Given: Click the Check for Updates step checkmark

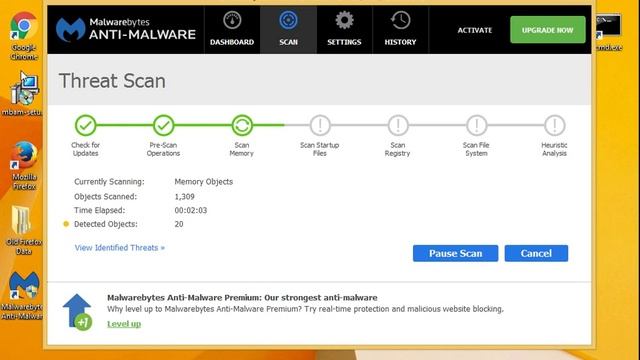Looking at the screenshot, I should click(x=85, y=125).
